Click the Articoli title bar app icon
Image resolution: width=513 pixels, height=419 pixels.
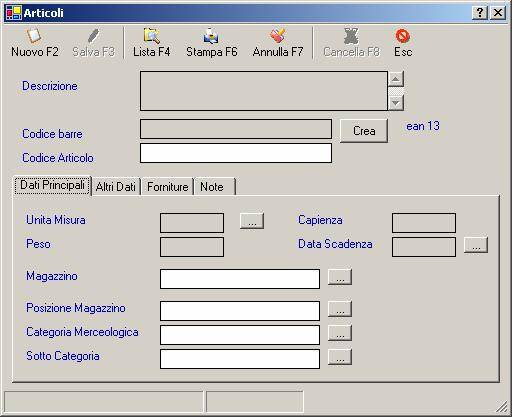point(14,13)
